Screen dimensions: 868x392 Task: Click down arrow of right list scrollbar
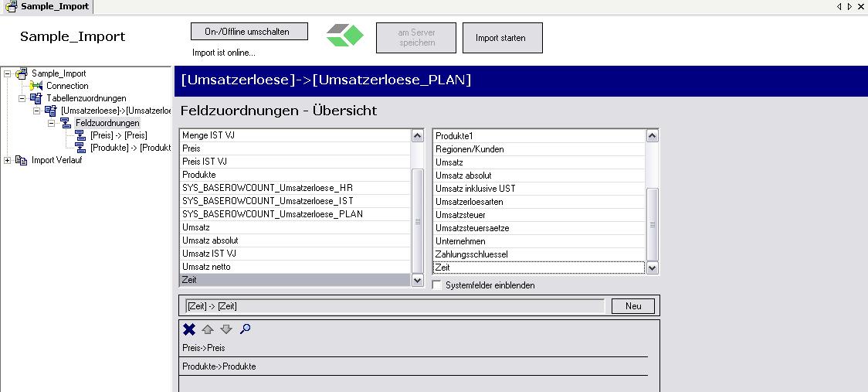pos(652,268)
